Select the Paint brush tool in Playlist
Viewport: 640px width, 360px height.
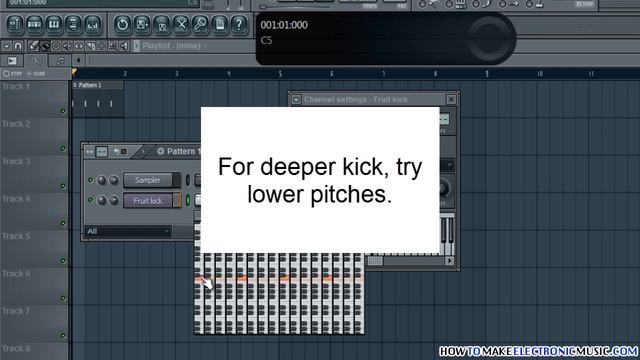point(45,46)
